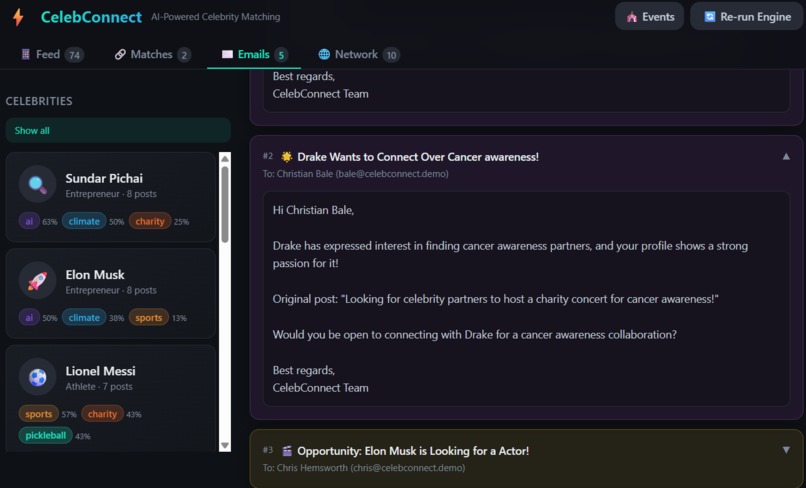Click the celebrity list scrollbar down arrow
806x488 pixels.
point(225,445)
